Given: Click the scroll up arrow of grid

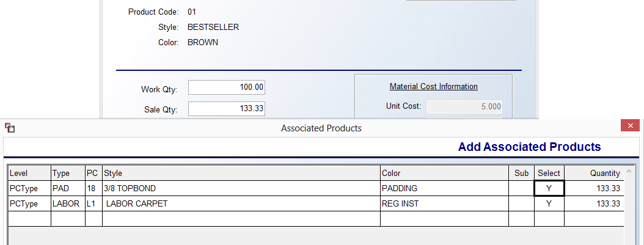Looking at the screenshot, I should click(x=628, y=171).
